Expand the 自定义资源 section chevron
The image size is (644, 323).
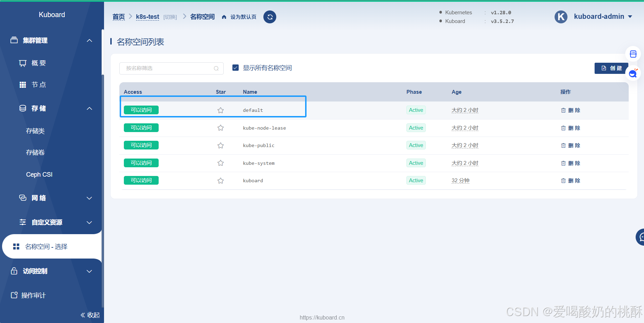click(89, 223)
